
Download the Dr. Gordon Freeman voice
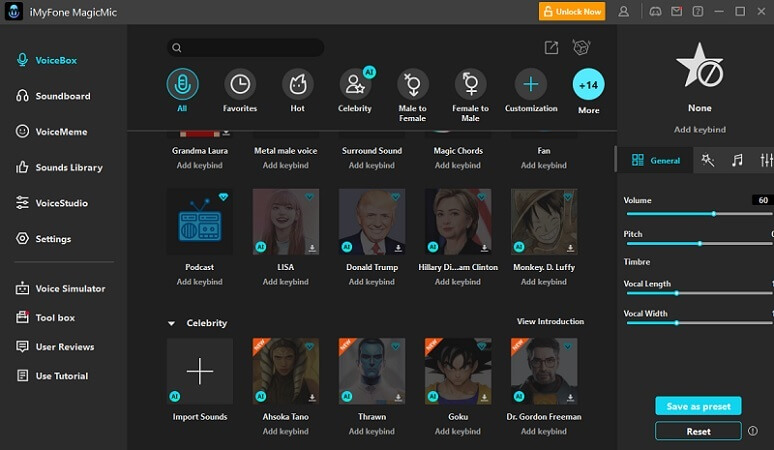[570, 397]
